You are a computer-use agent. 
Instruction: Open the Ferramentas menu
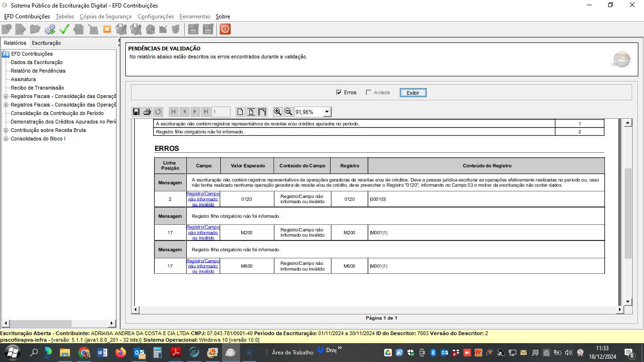pyautogui.click(x=195, y=16)
